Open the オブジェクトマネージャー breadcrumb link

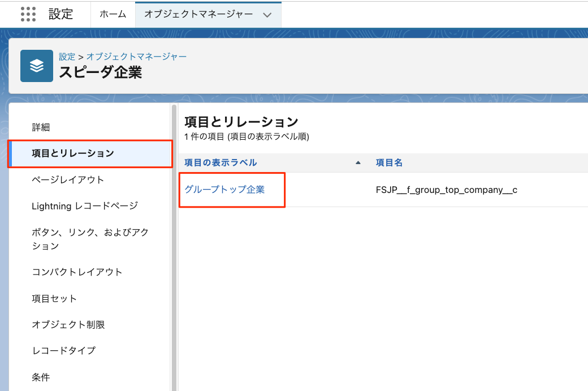136,57
